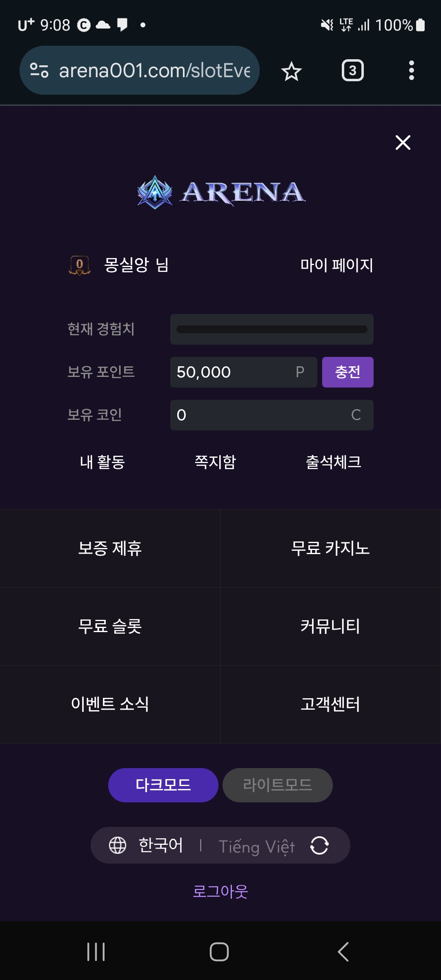441x980 pixels.
Task: Open 출석체크 attendance check
Action: point(333,462)
